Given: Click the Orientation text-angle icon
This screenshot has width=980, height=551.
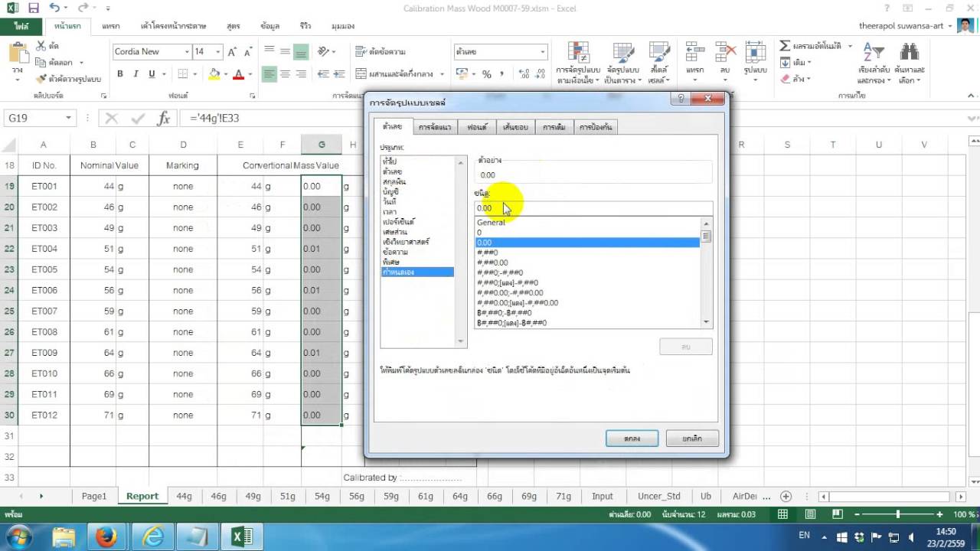Looking at the screenshot, I should (324, 51).
